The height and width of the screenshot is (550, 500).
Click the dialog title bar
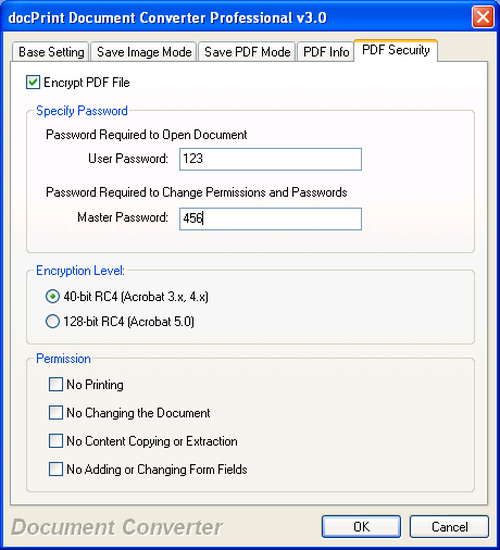237,17
